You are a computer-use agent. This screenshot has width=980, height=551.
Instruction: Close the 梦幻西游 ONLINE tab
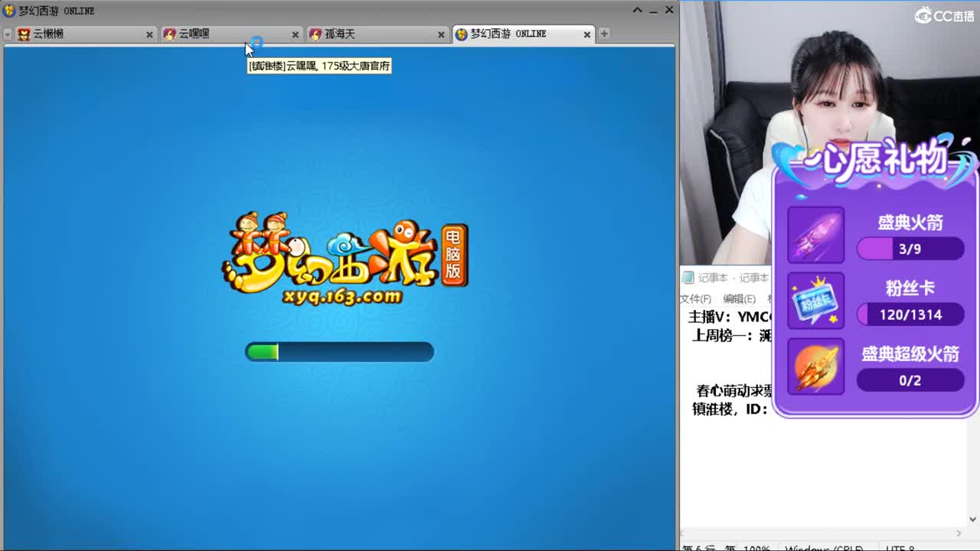point(587,34)
